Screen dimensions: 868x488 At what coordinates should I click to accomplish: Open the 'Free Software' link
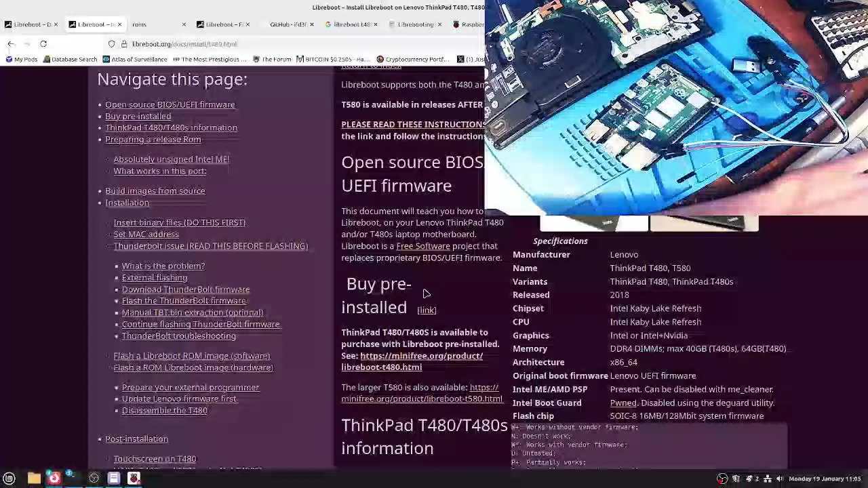click(x=422, y=246)
